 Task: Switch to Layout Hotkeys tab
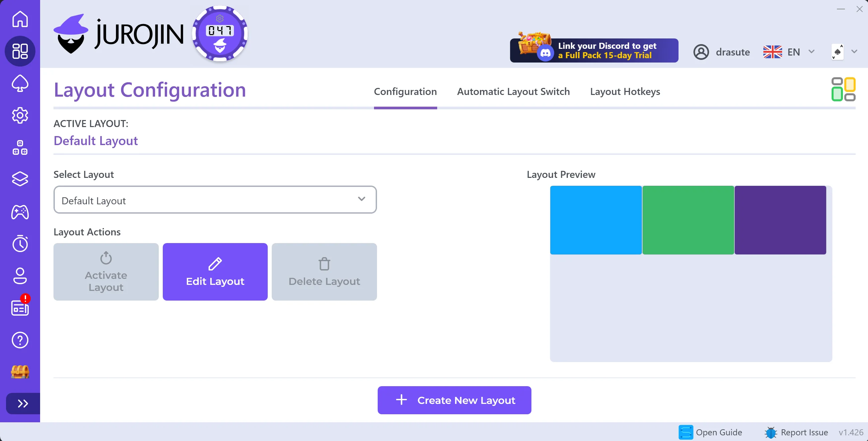point(625,92)
